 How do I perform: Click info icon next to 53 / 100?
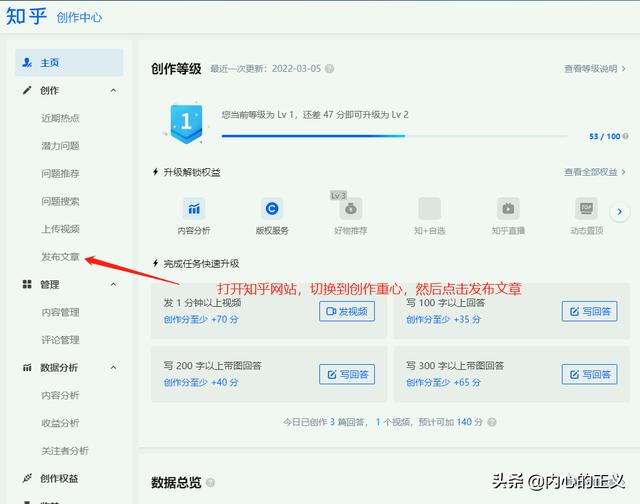coord(625,136)
